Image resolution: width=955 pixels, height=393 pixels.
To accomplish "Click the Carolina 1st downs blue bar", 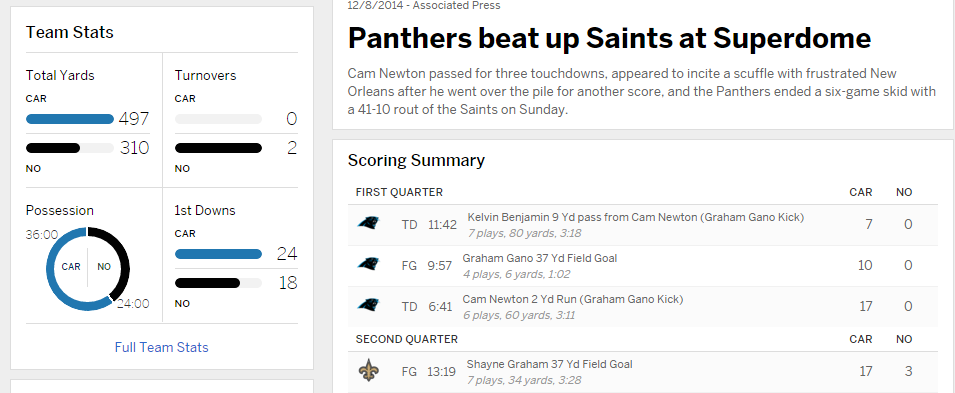I will 219,254.
